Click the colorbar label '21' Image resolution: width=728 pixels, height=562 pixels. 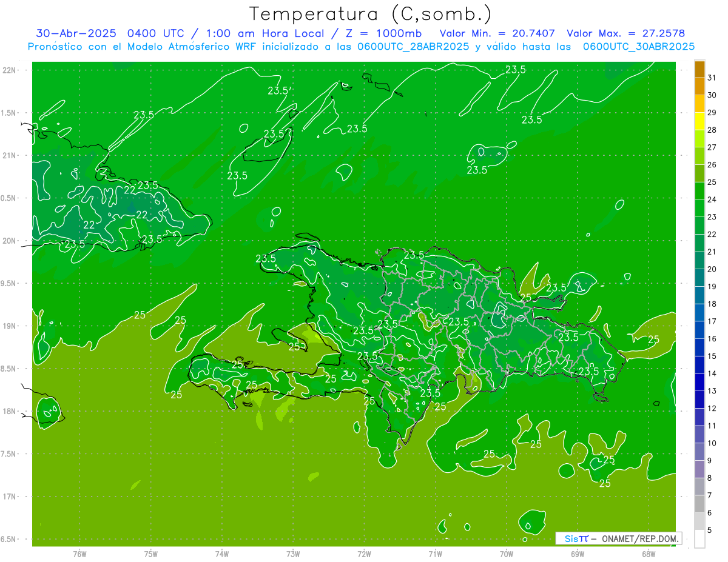712,252
